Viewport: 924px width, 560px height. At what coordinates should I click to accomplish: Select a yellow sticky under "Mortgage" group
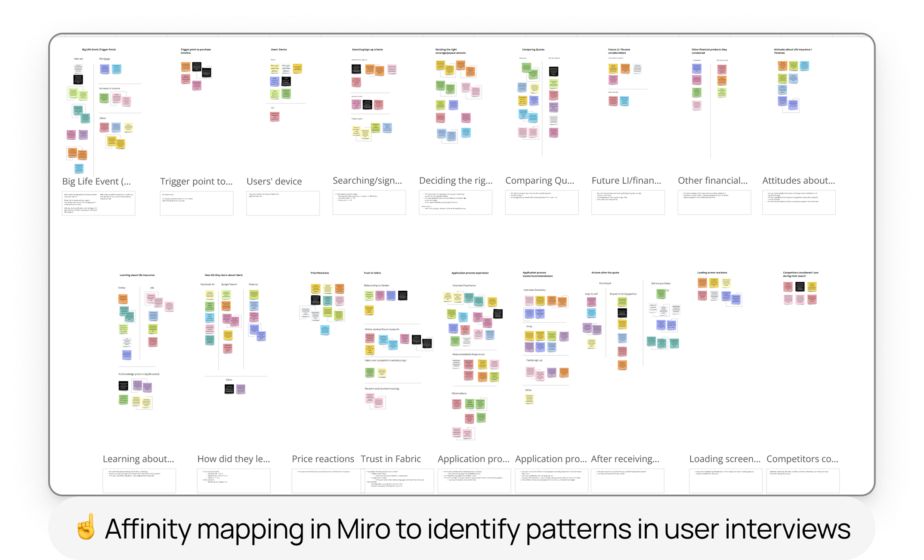pyautogui.click(x=128, y=126)
